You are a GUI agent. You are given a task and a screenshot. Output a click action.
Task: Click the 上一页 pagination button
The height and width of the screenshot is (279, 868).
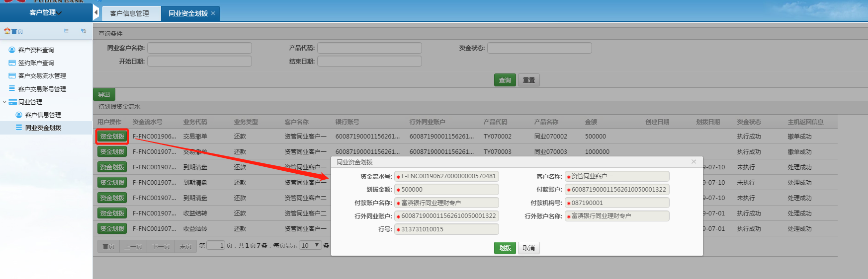[133, 246]
